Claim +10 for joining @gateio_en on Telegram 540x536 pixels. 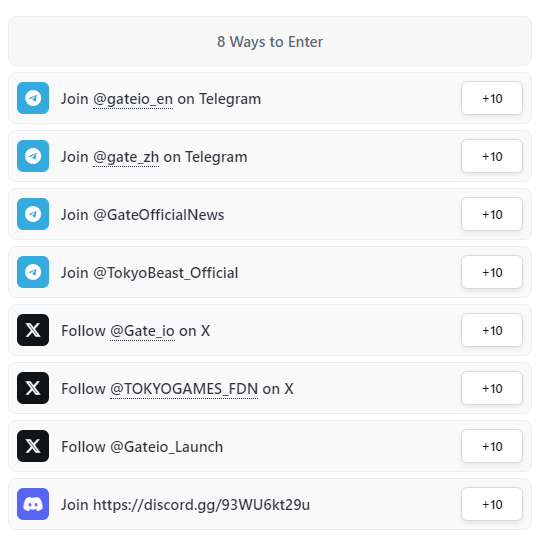click(492, 98)
